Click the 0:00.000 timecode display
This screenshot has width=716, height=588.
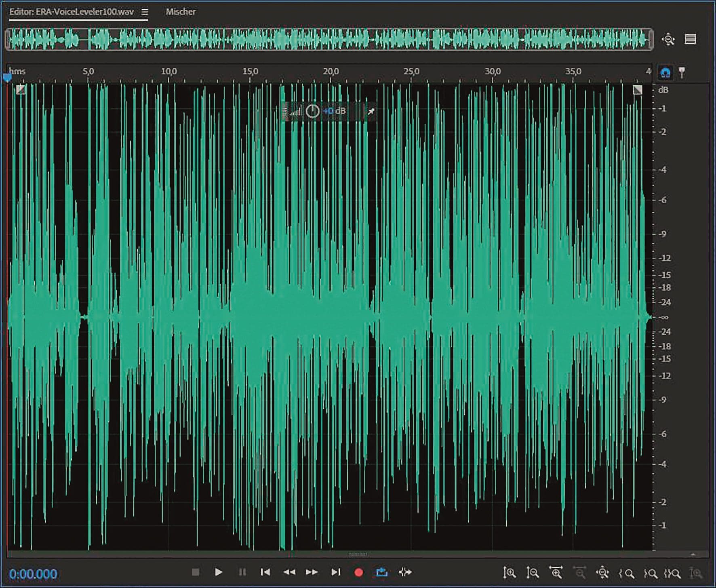[x=33, y=574]
